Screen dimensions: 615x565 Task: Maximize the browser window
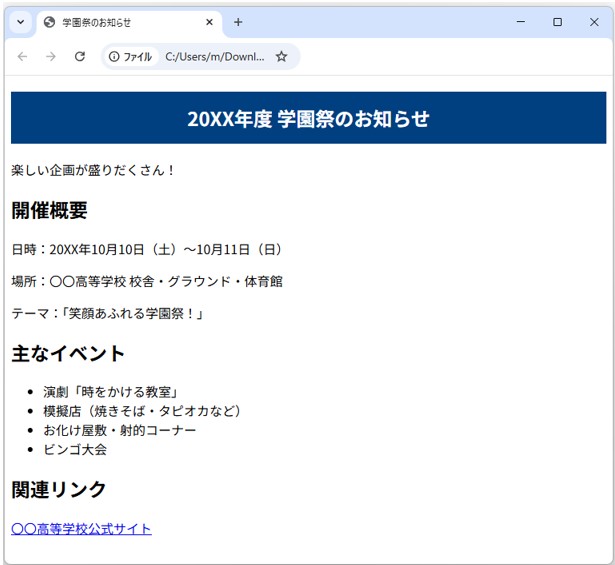[x=557, y=22]
